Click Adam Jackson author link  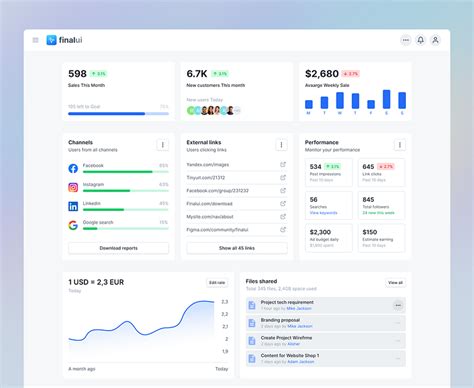[301, 362]
